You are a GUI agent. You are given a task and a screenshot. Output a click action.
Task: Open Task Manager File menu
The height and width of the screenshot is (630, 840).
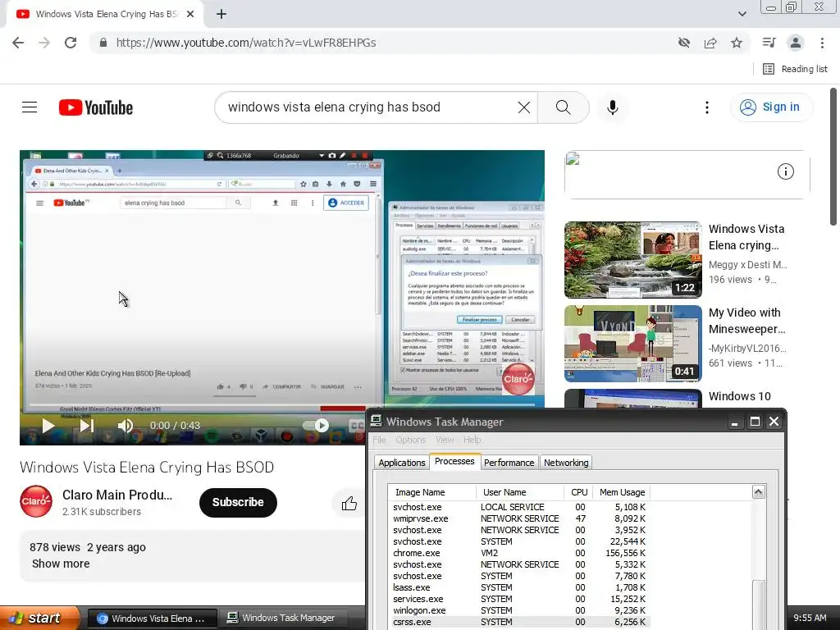coord(379,440)
